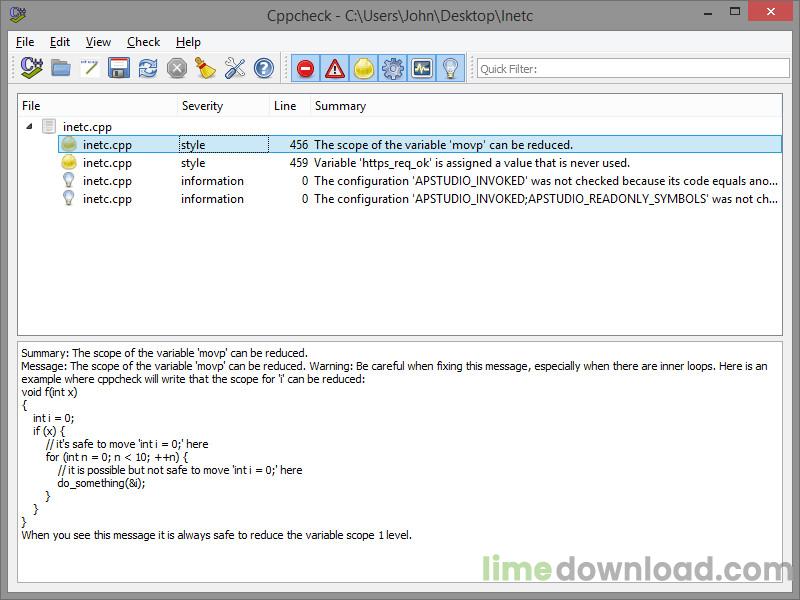Click the save results floppy disk icon
Image resolution: width=800 pixels, height=600 pixels.
pos(119,68)
